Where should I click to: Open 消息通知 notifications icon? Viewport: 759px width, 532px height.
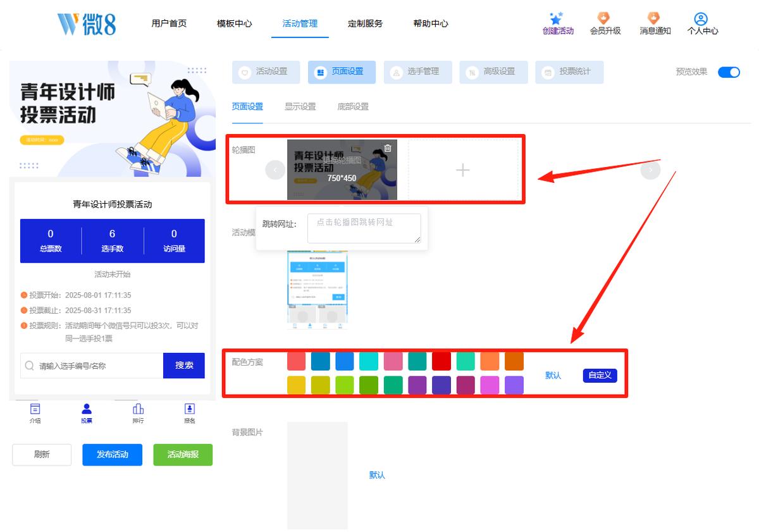653,18
